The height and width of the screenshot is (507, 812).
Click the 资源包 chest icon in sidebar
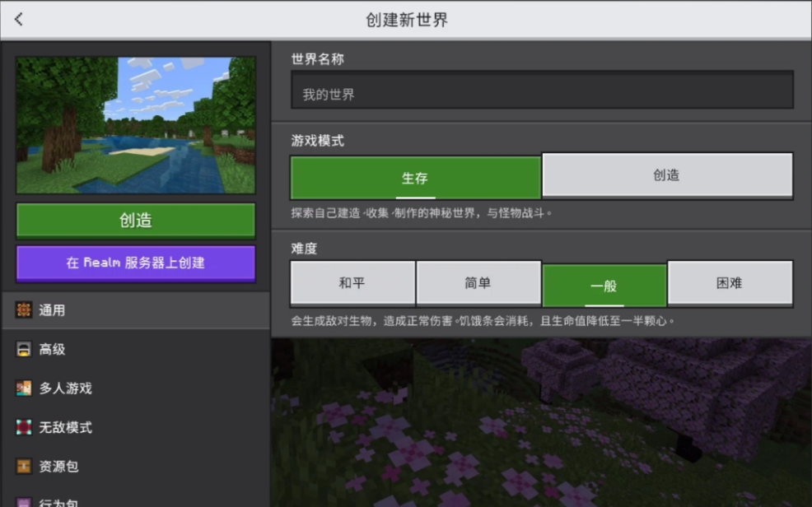(x=24, y=467)
